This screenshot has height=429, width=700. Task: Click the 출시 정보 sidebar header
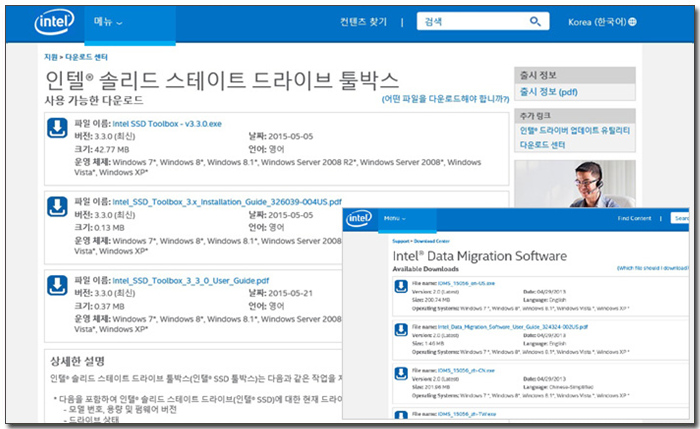tap(575, 75)
